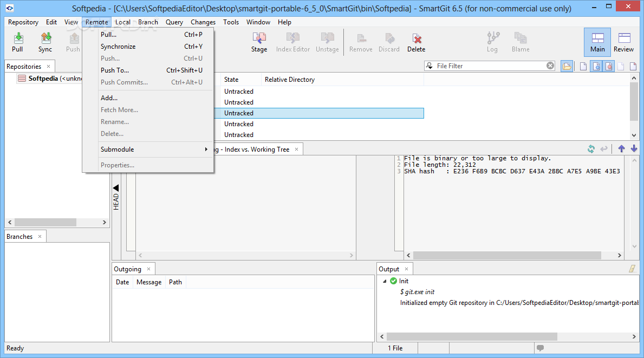Open the Index Editor tool
644x358 pixels.
(x=293, y=42)
